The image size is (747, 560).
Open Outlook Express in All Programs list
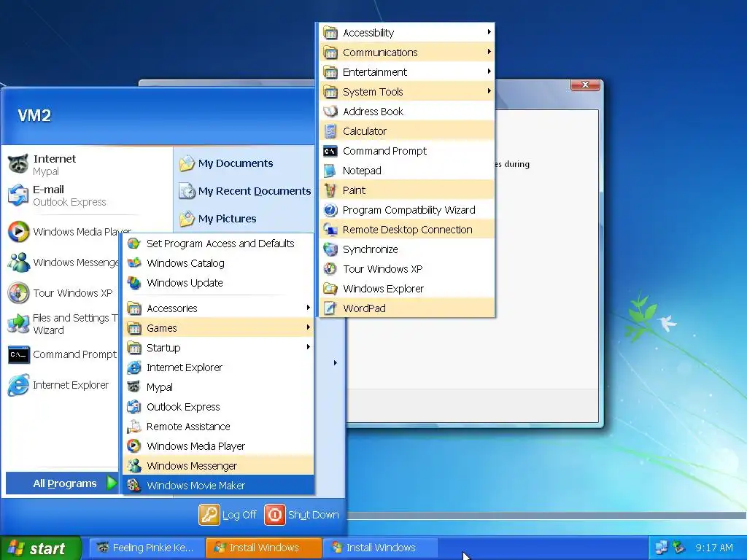coord(219,407)
